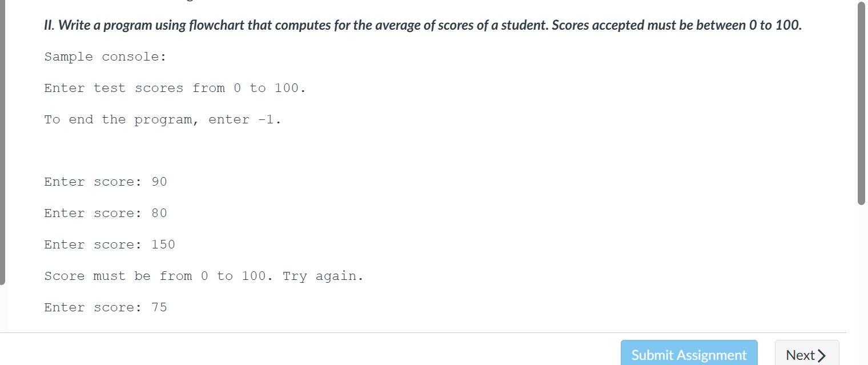Go to the Next page
The height and width of the screenshot is (365, 868).
pyautogui.click(x=807, y=355)
